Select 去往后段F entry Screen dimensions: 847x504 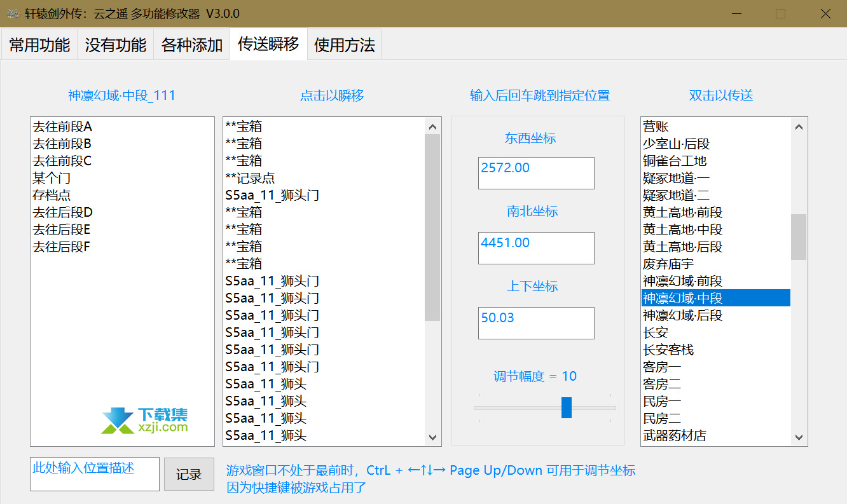(x=122, y=247)
